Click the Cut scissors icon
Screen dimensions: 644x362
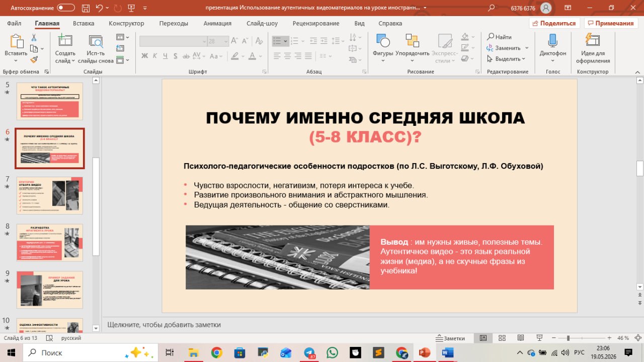pyautogui.click(x=34, y=38)
